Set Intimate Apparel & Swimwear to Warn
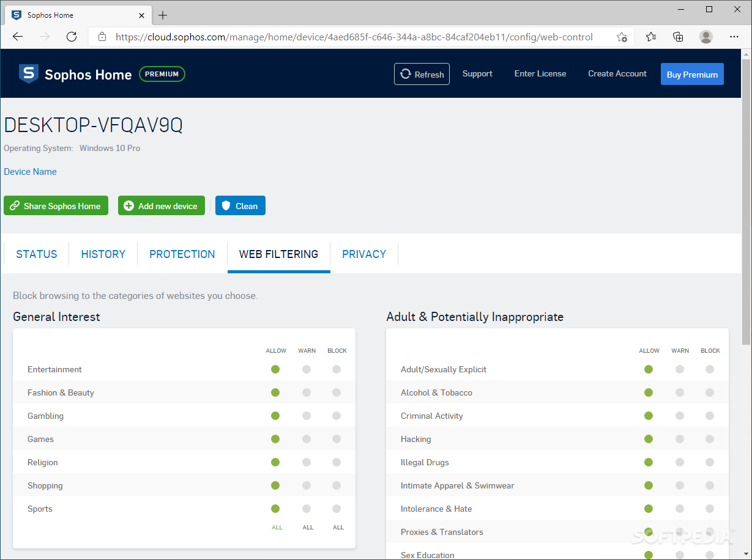752x560 pixels. tap(680, 485)
